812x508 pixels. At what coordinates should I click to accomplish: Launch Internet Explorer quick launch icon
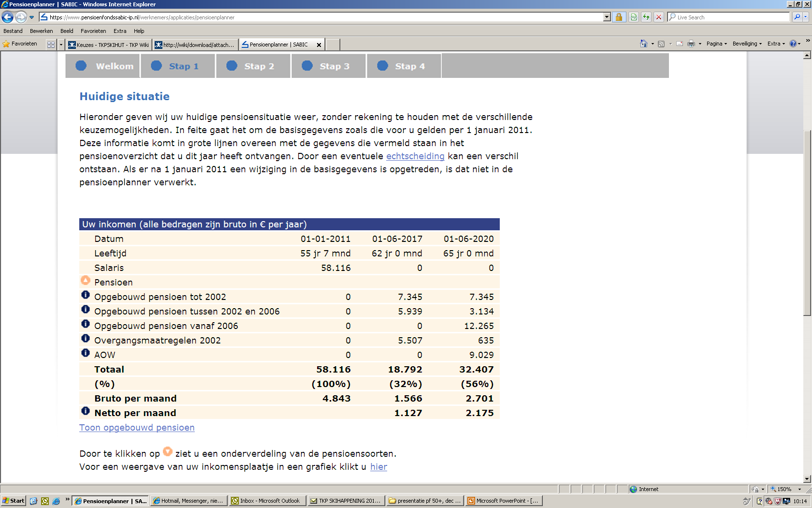56,501
